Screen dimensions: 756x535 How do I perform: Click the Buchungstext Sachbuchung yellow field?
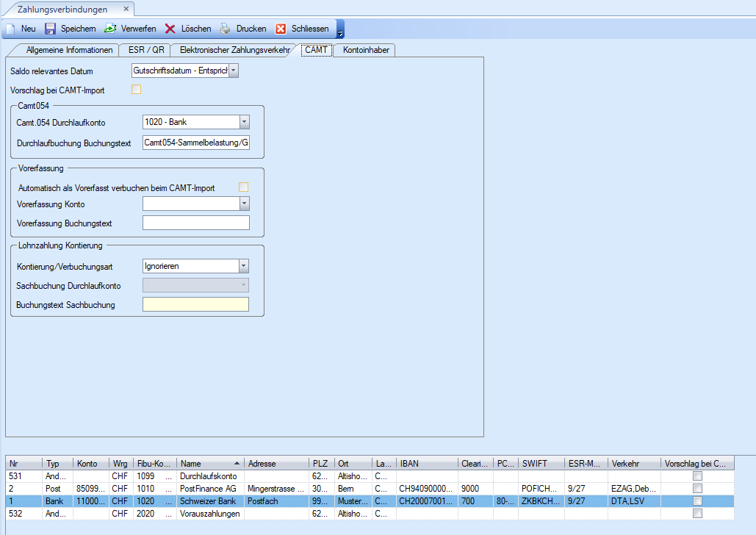point(196,305)
